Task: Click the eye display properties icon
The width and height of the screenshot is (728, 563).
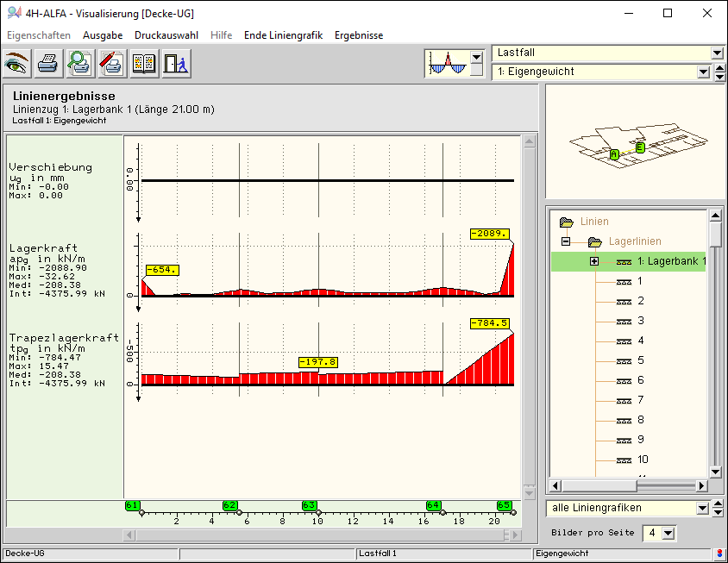Action: point(17,64)
